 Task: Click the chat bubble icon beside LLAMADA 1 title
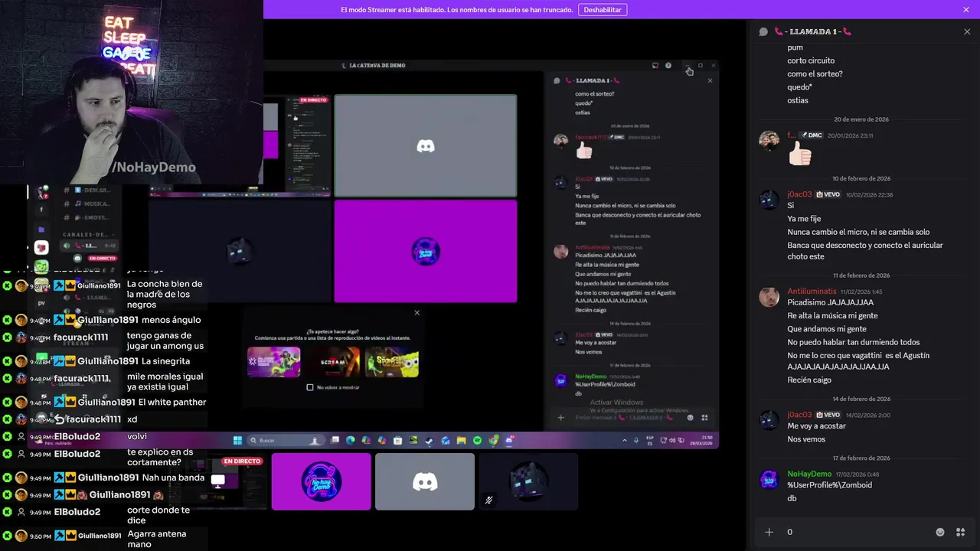click(x=763, y=31)
